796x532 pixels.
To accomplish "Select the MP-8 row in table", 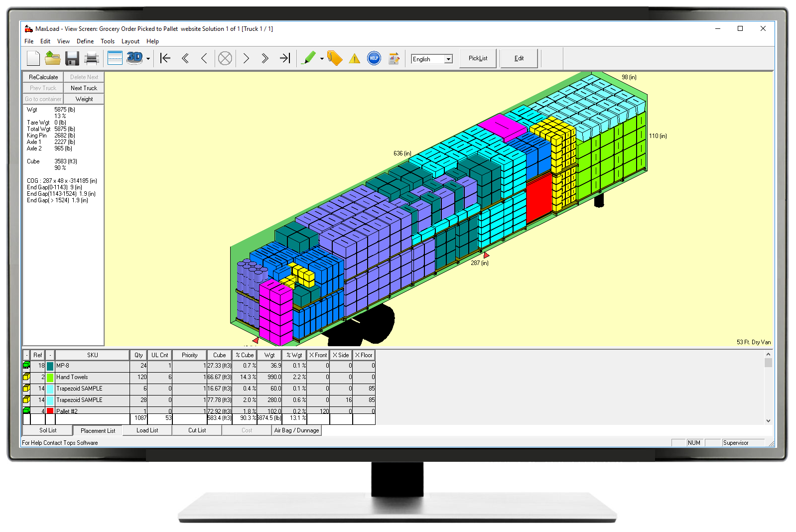I will point(92,366).
